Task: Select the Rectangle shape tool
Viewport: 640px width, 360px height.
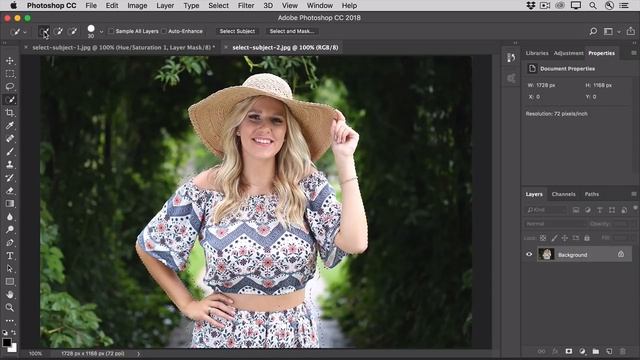Action: [x=10, y=282]
